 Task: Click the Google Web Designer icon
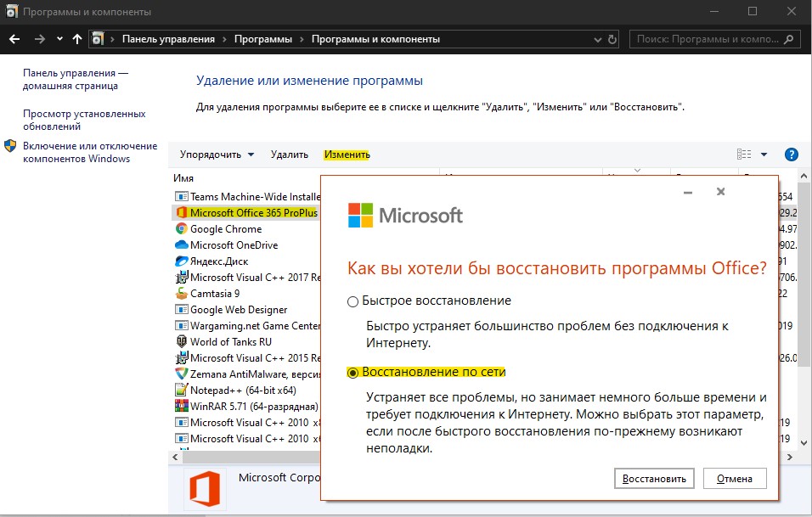[x=181, y=310]
